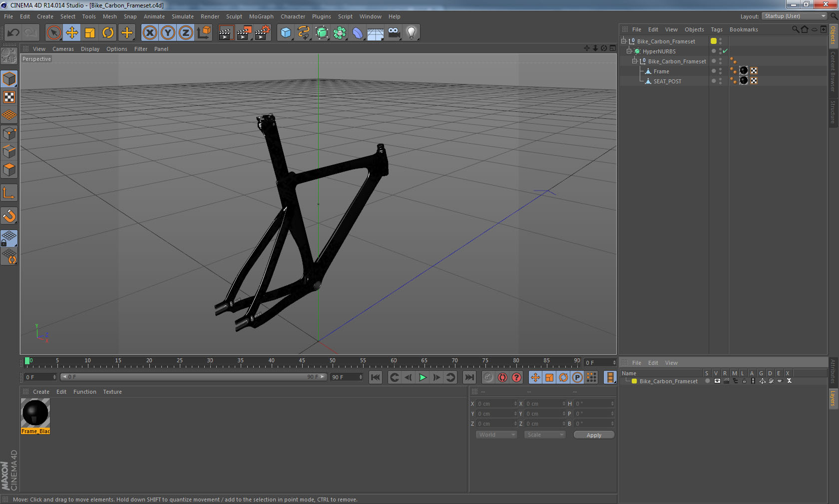Jump to the animation end
Image resolution: width=839 pixels, height=504 pixels.
469,377
